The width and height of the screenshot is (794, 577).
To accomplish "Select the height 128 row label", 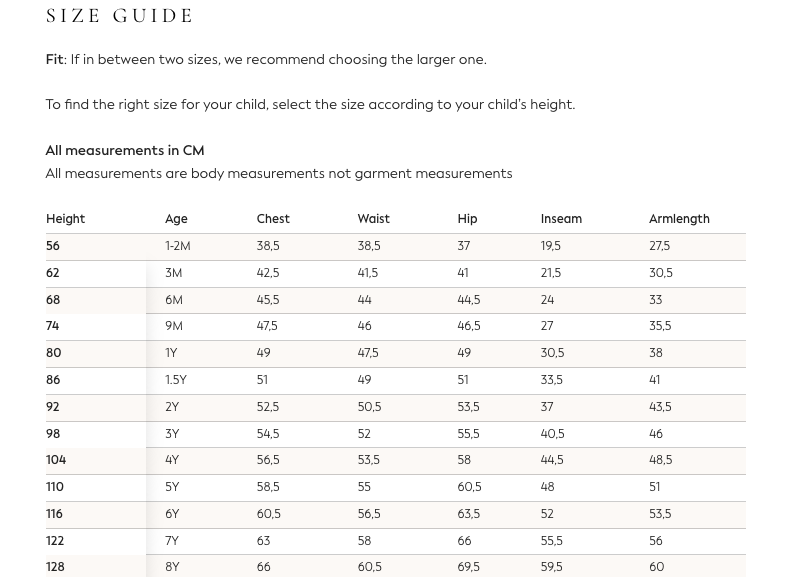I will 55,567.
